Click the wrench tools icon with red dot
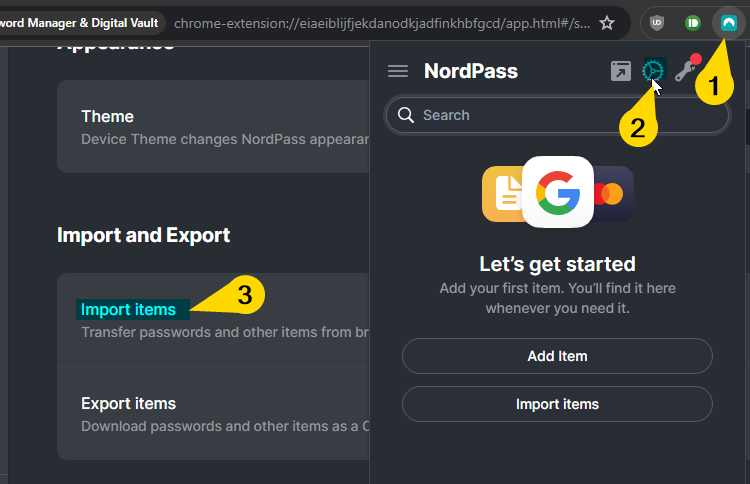Screen dimensions: 750x484 point(687,69)
